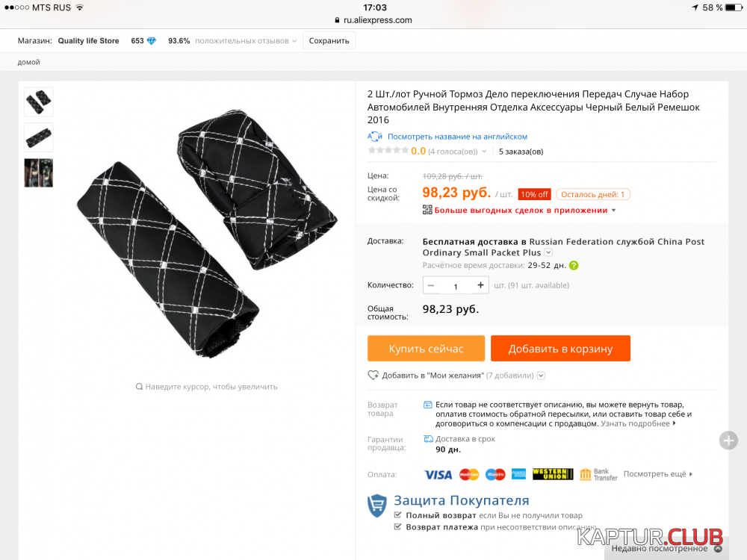The height and width of the screenshot is (560, 747).
Task: Expand the wishlist dropdown arrow
Action: coord(541,376)
